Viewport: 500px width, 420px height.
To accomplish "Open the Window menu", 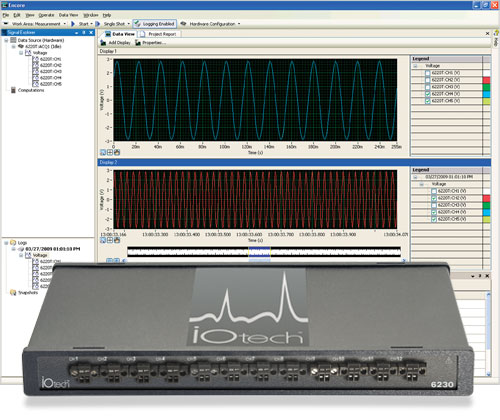I will pos(90,15).
